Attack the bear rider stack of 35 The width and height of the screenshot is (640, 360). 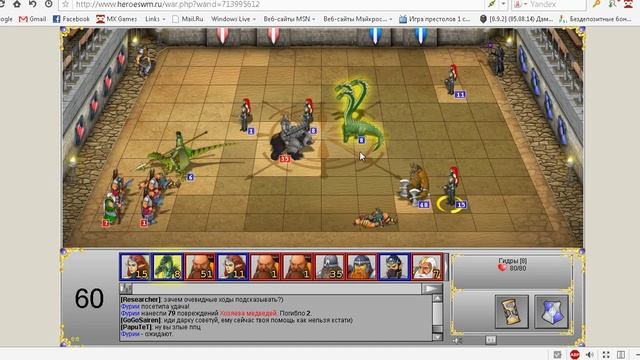[x=292, y=139]
